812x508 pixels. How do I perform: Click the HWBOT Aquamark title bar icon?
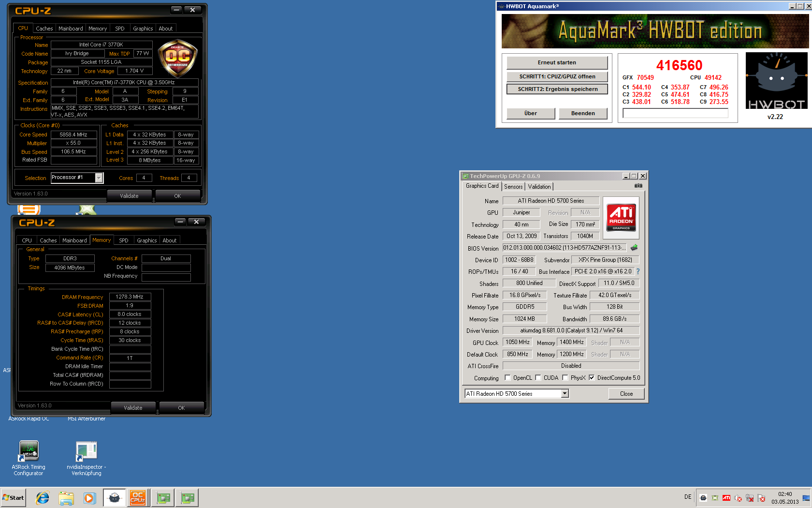pos(502,6)
